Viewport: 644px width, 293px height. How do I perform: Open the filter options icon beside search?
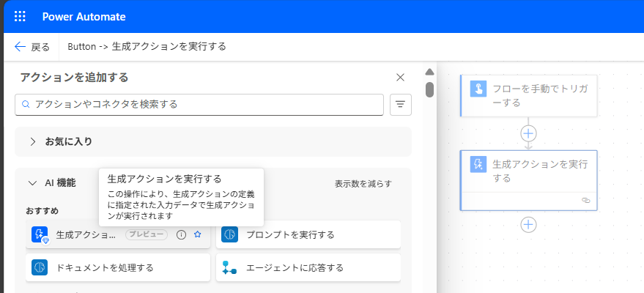coord(400,105)
